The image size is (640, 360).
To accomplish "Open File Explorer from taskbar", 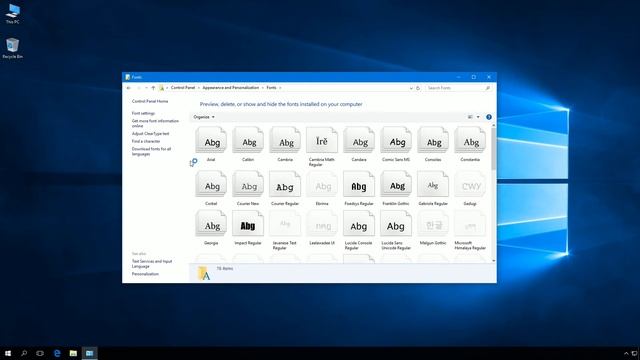I will [x=73, y=353].
